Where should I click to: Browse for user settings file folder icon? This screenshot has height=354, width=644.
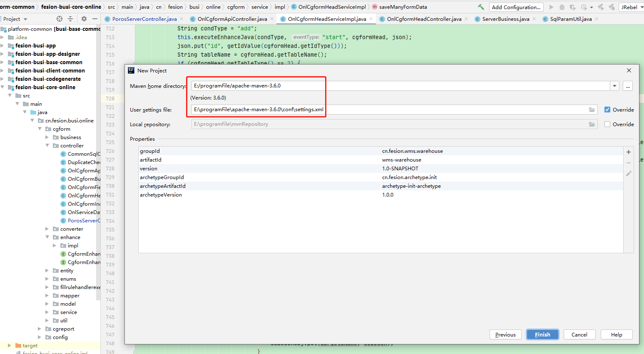coord(592,110)
